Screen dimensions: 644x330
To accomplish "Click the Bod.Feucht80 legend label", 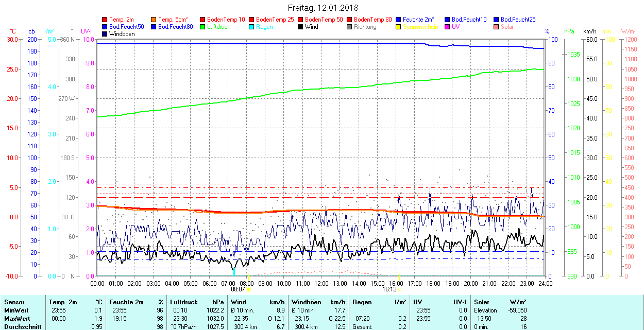I will (175, 27).
